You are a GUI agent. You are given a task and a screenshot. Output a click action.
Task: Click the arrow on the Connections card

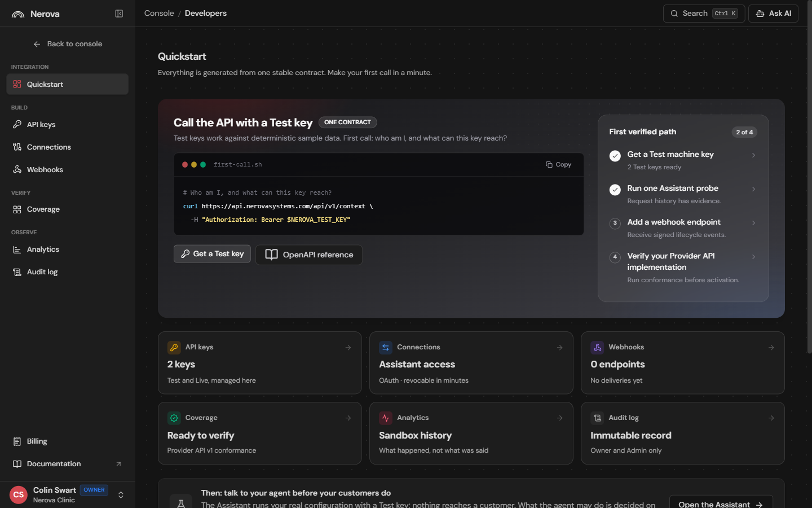[x=559, y=348]
